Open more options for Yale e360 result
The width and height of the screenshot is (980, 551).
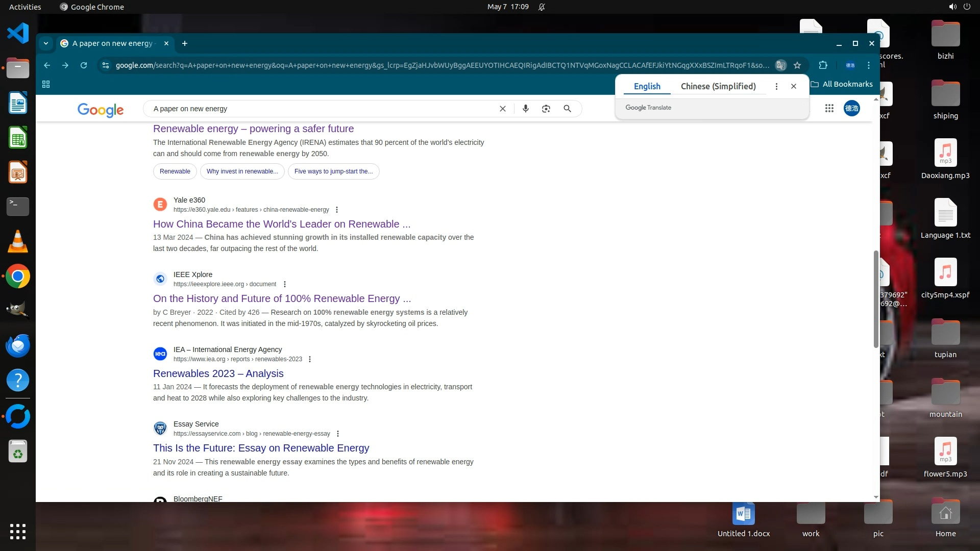click(x=336, y=210)
